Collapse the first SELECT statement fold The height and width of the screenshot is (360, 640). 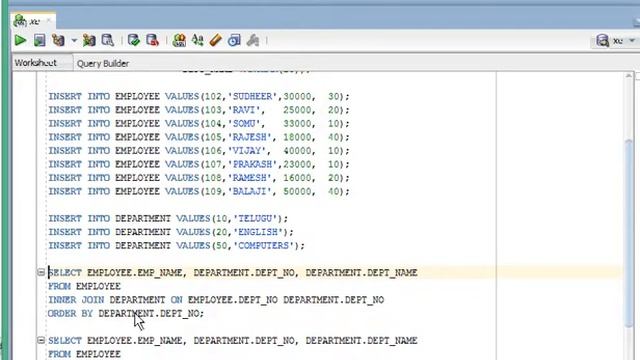coord(41,272)
